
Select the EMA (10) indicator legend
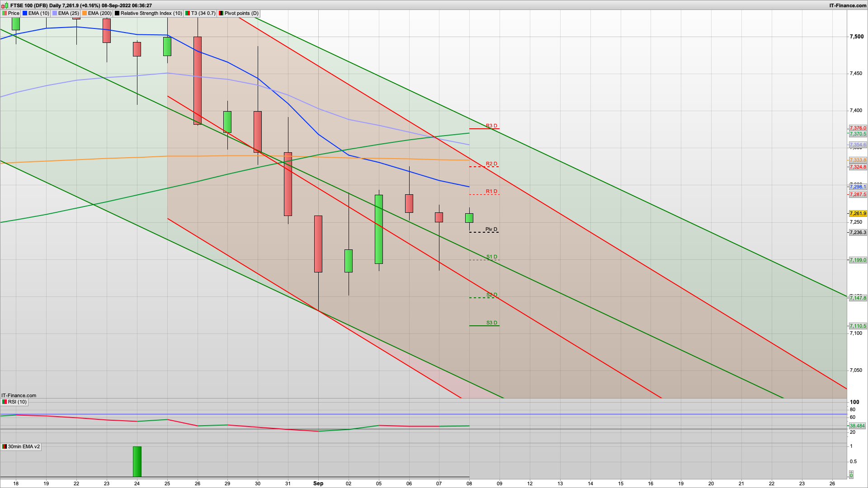(x=36, y=13)
